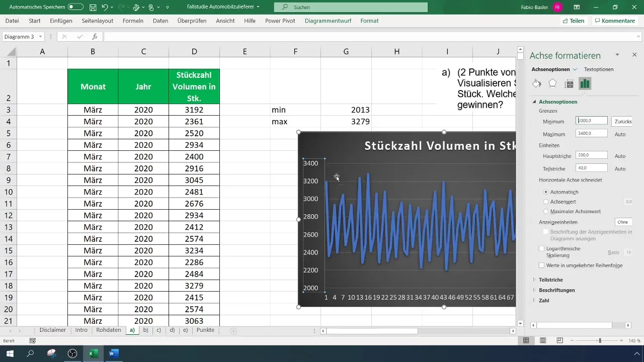Open the Windows Start menu
Screen dimensions: 644x362
10,353
